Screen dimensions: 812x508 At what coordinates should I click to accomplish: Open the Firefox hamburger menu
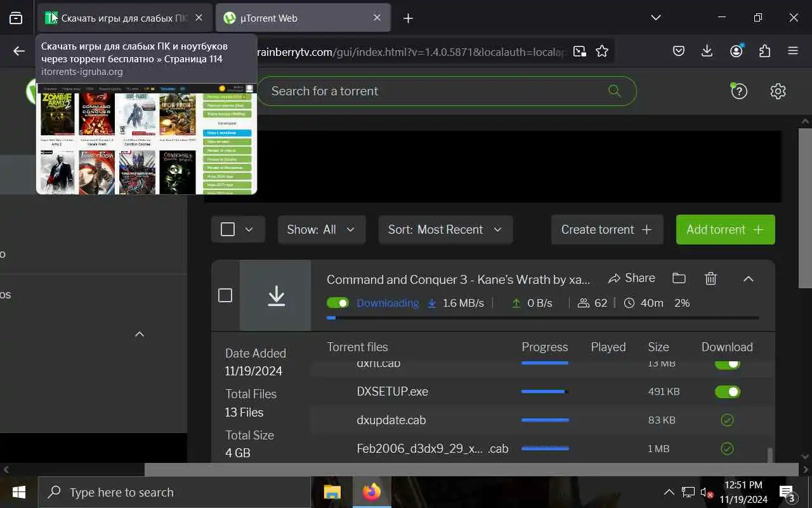tap(793, 51)
